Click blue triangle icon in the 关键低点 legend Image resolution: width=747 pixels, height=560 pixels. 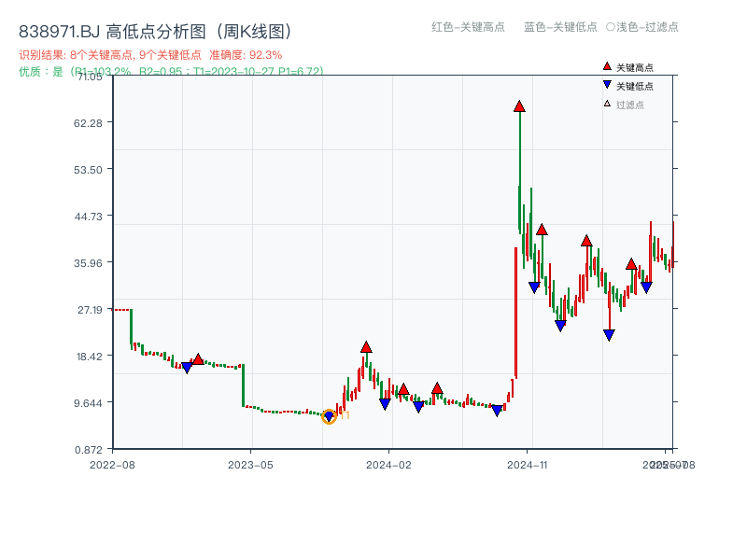click(x=607, y=85)
